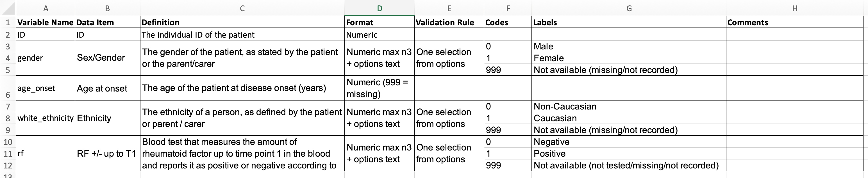Select column H header
Viewport: 868px width, 178px height.
click(795, 8)
